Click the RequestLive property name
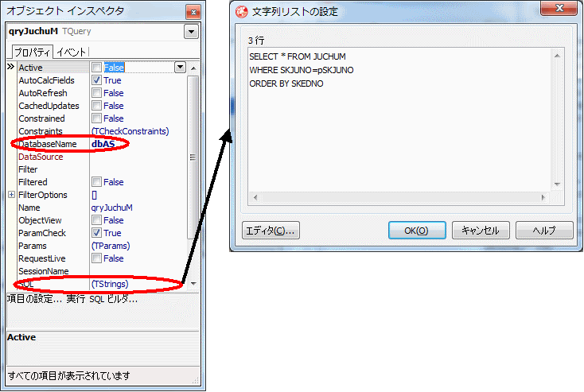The width and height of the screenshot is (584, 392). point(42,258)
